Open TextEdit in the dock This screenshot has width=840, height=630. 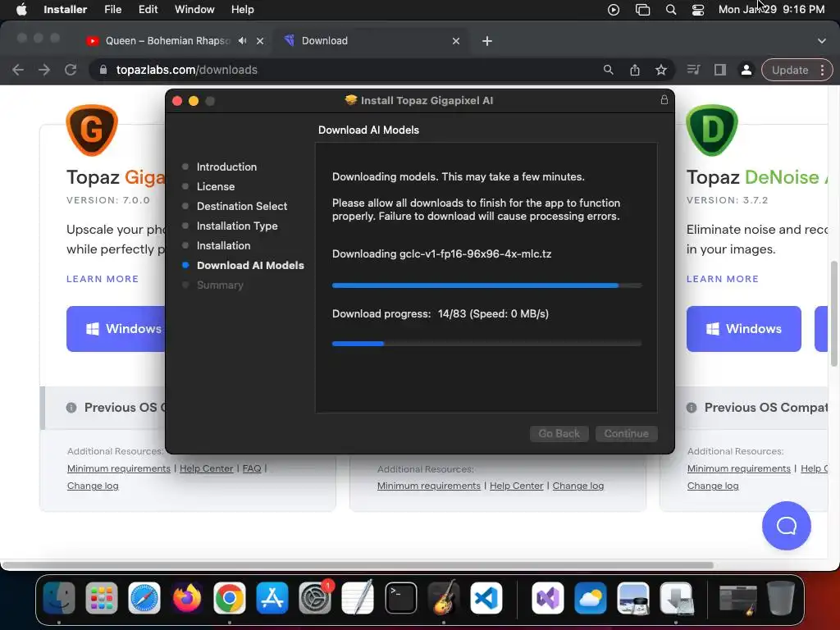pyautogui.click(x=358, y=598)
